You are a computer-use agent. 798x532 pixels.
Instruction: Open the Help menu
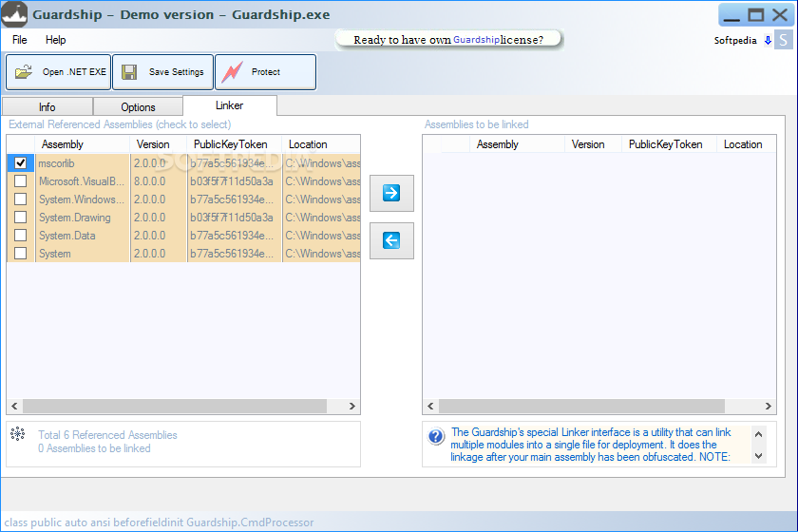click(x=55, y=40)
